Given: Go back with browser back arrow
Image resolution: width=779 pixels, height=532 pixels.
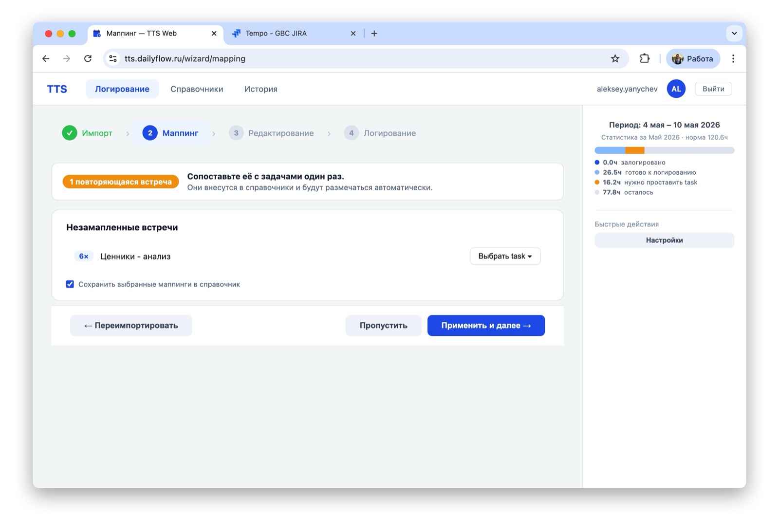Looking at the screenshot, I should pos(46,58).
